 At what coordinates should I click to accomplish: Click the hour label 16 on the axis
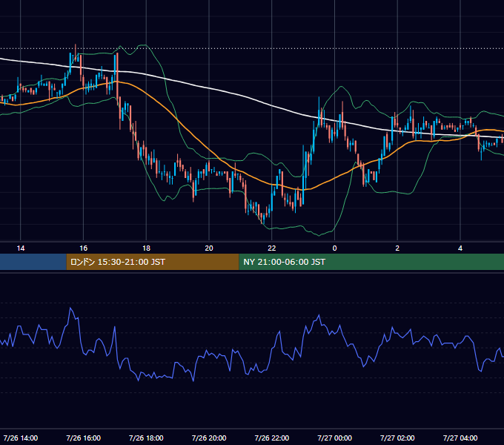pyautogui.click(x=83, y=248)
